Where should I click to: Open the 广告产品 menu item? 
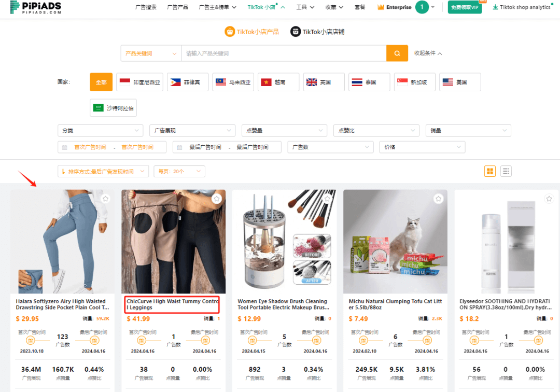click(x=177, y=7)
